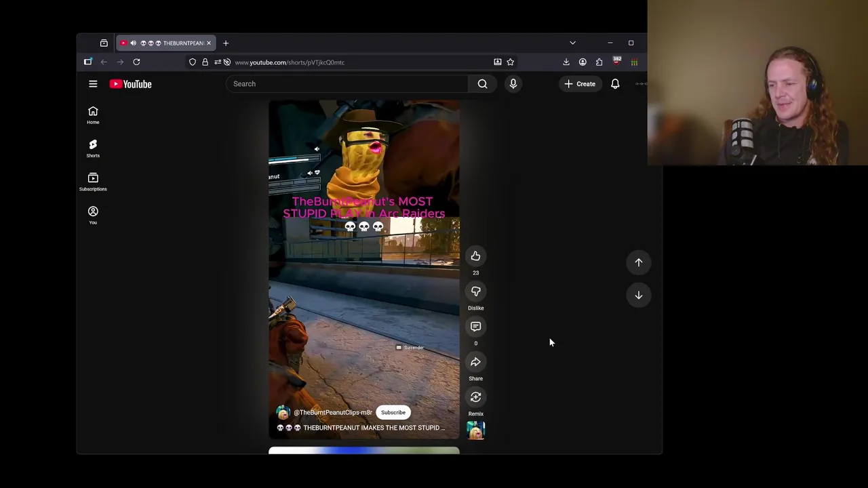Click the 23 likes count
This screenshot has height=488, width=868.
pos(475,272)
